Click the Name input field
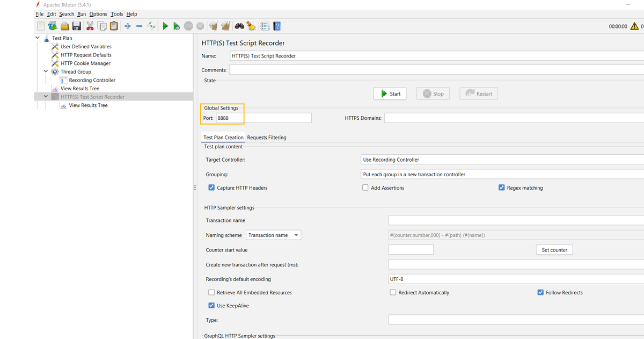This screenshot has height=339, width=644. (x=437, y=55)
